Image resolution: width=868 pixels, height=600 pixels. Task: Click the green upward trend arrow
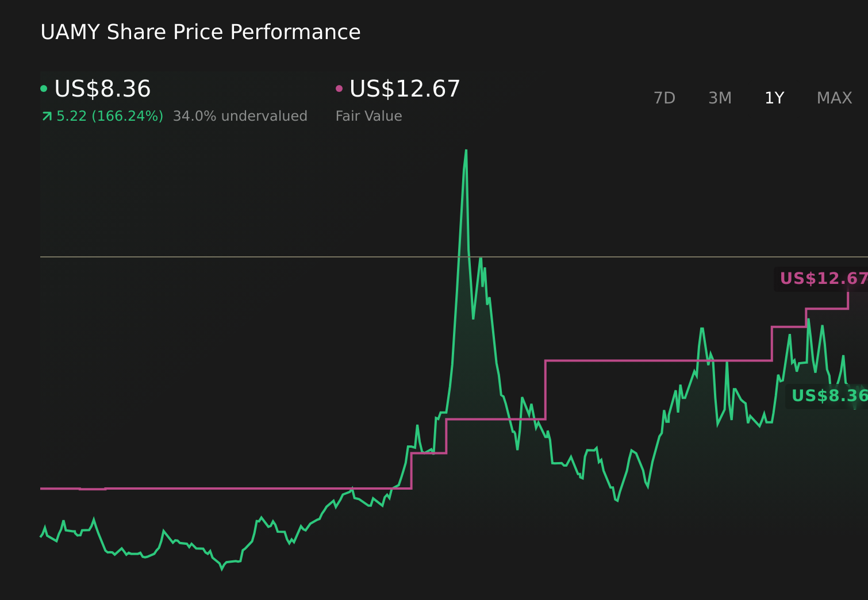(x=47, y=117)
